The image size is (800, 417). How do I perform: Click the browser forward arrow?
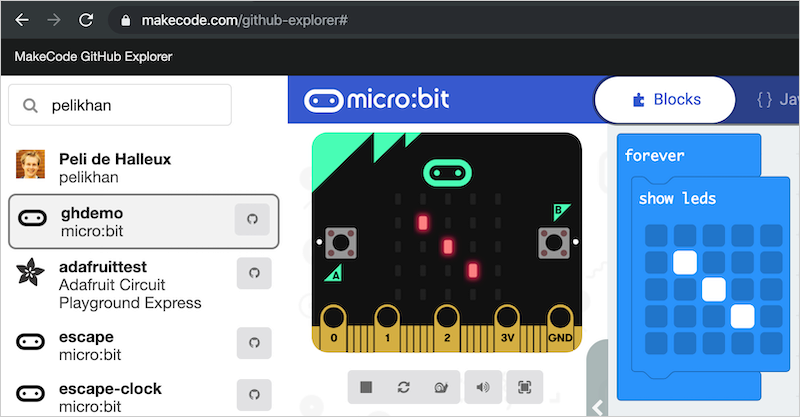click(54, 20)
